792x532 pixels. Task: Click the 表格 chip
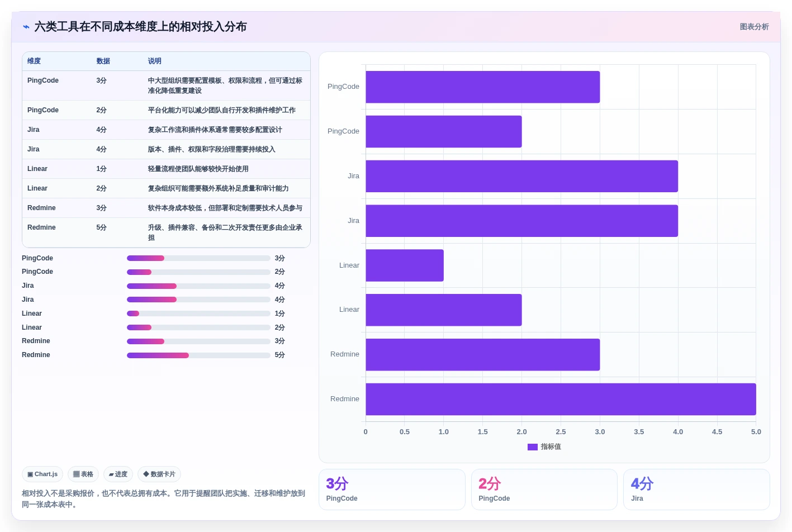click(83, 474)
